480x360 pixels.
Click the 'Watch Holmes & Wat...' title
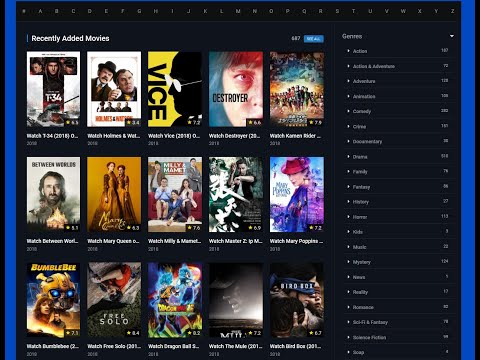113,136
